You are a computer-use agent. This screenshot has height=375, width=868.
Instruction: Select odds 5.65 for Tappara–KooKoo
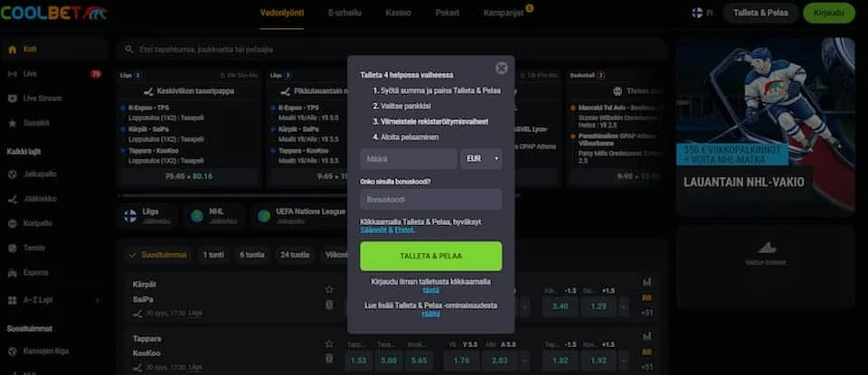point(419,361)
